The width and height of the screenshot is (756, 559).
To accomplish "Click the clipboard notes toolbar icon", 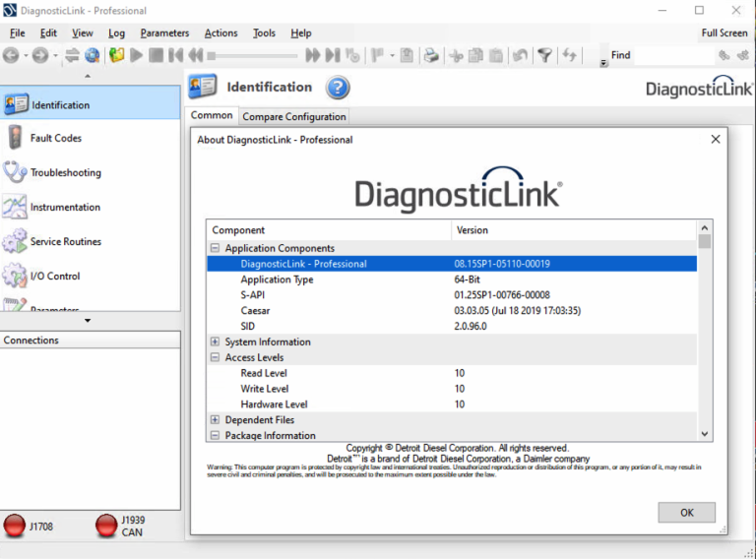I will pyautogui.click(x=407, y=55).
